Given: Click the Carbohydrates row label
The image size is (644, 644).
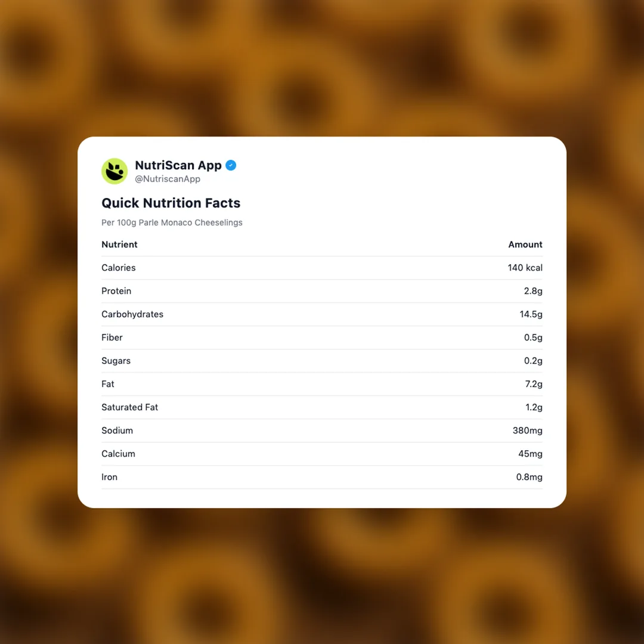Looking at the screenshot, I should 132,314.
